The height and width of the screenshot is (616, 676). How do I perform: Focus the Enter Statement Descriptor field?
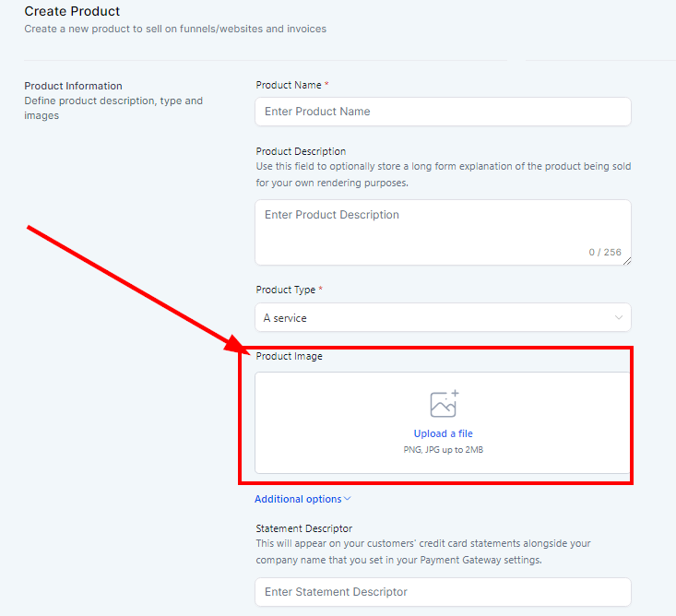click(443, 592)
